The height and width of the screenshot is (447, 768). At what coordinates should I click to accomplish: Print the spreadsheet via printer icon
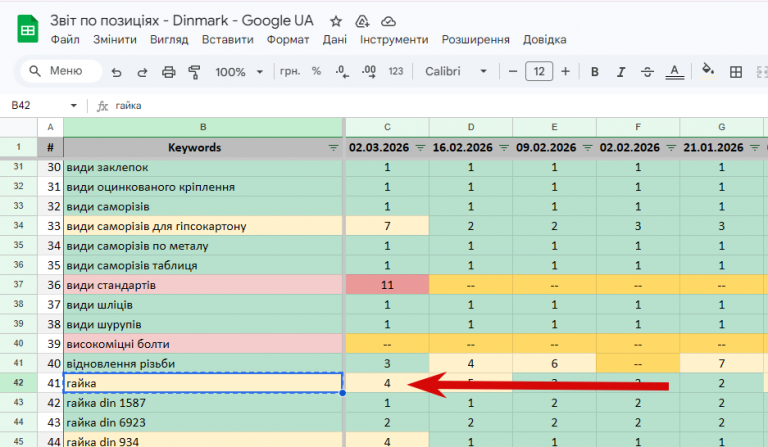coord(168,72)
